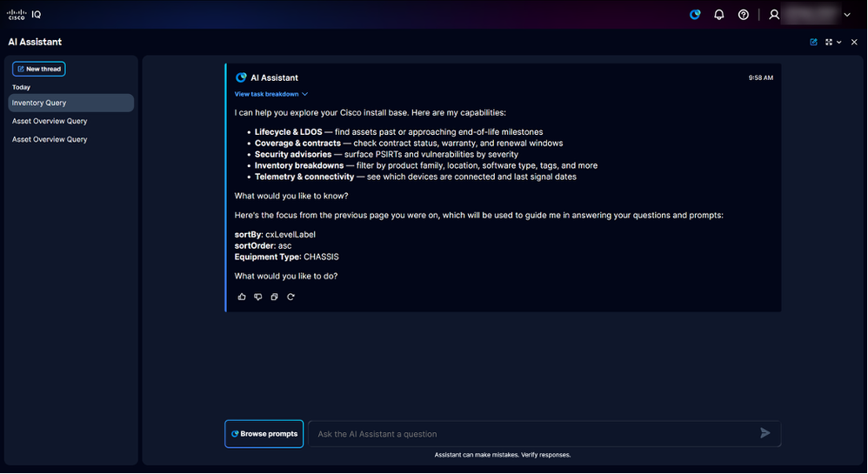Select the Inventory Query thread
This screenshot has width=868, height=474.
tap(70, 103)
